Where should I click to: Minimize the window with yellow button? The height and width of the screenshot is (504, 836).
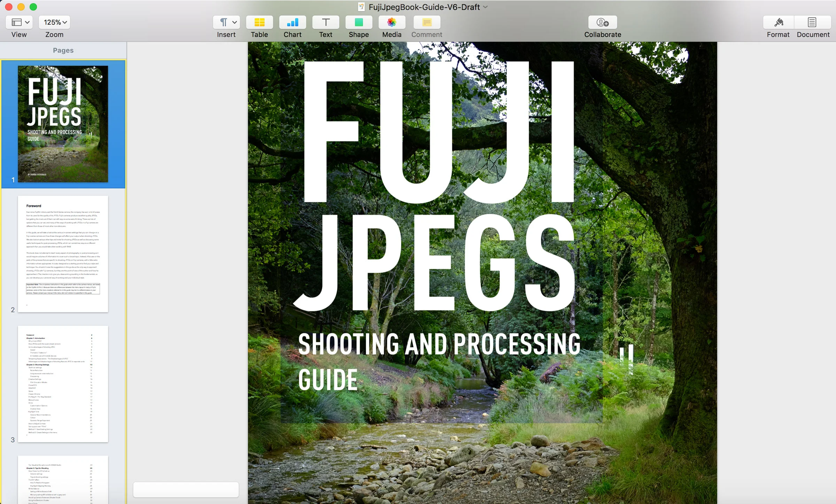pos(21,7)
